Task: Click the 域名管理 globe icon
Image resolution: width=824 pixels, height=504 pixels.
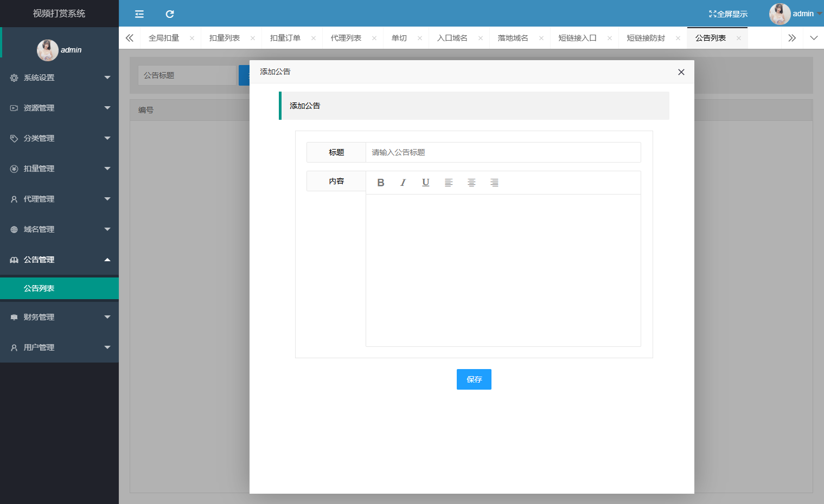Action: (14, 230)
